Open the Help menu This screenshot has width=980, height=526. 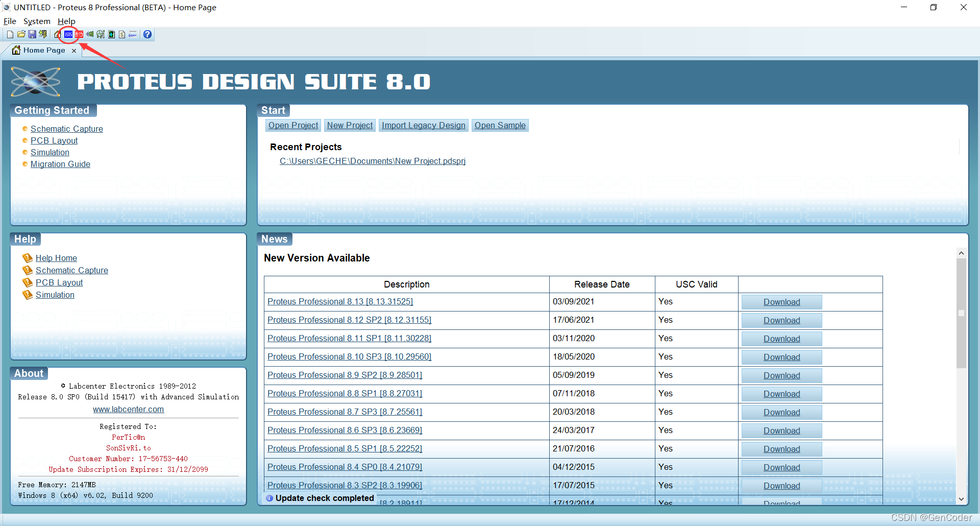[x=66, y=21]
